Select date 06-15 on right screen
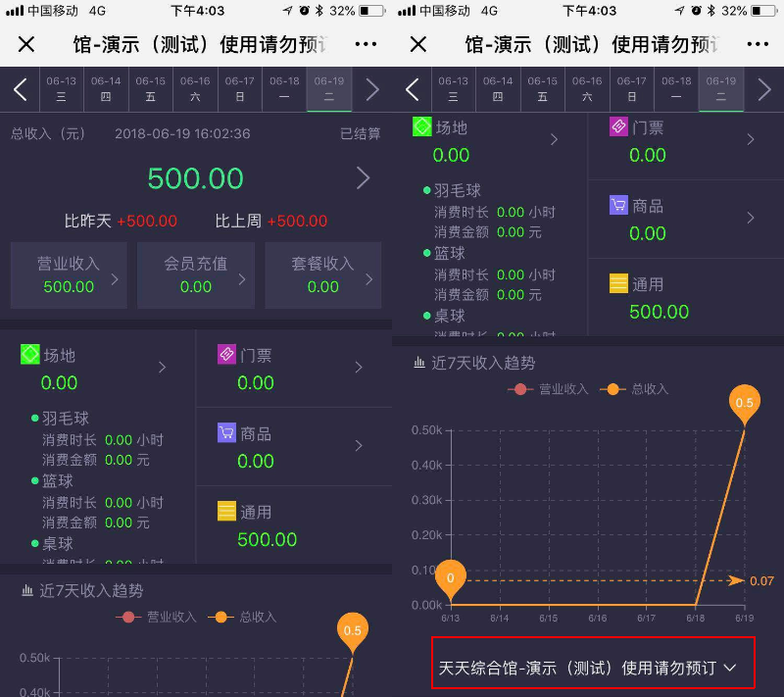The height and width of the screenshot is (697, 784). [543, 89]
